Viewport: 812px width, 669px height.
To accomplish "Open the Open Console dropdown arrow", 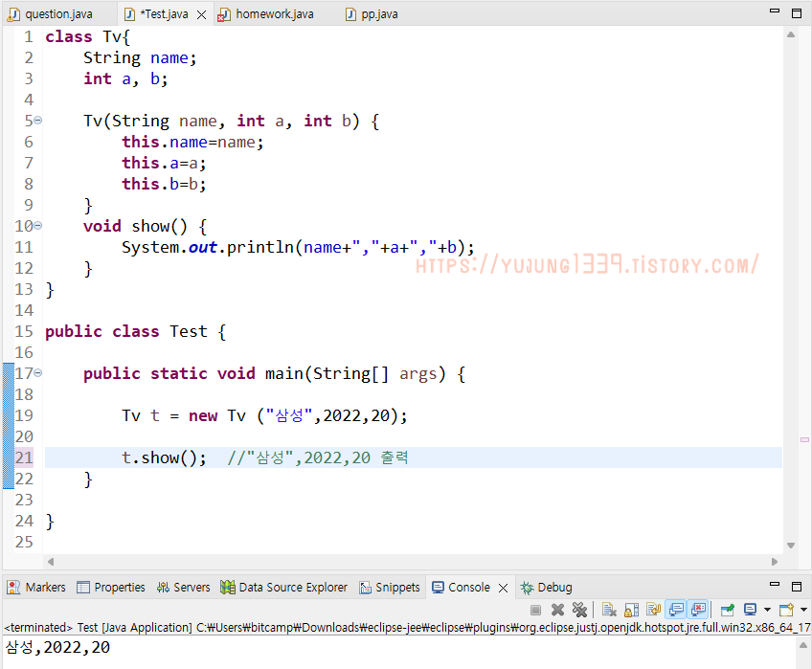I will click(x=803, y=610).
